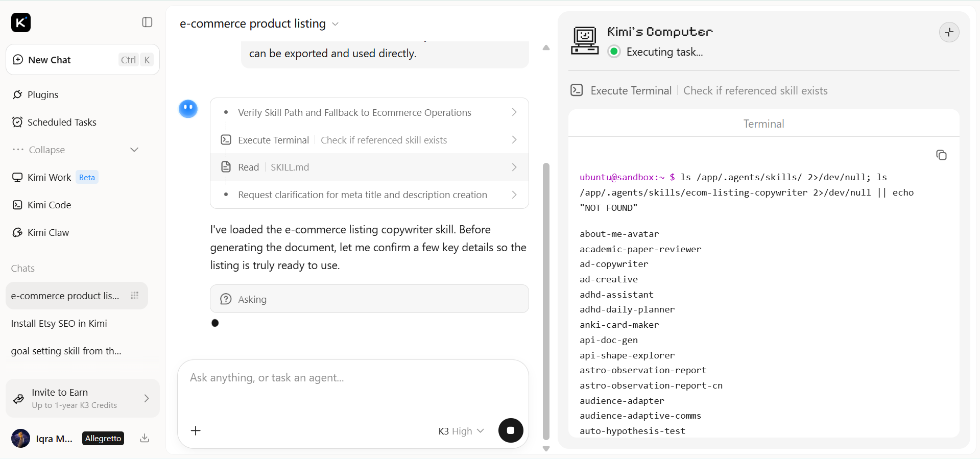This screenshot has height=459, width=980.
Task: Start a New Chat
Action: click(83, 60)
